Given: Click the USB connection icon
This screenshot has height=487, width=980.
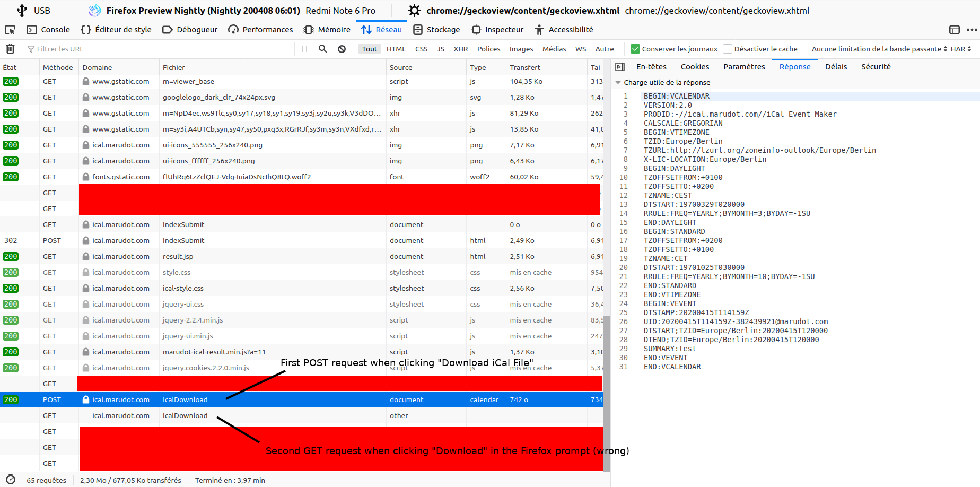Looking at the screenshot, I should [x=22, y=10].
